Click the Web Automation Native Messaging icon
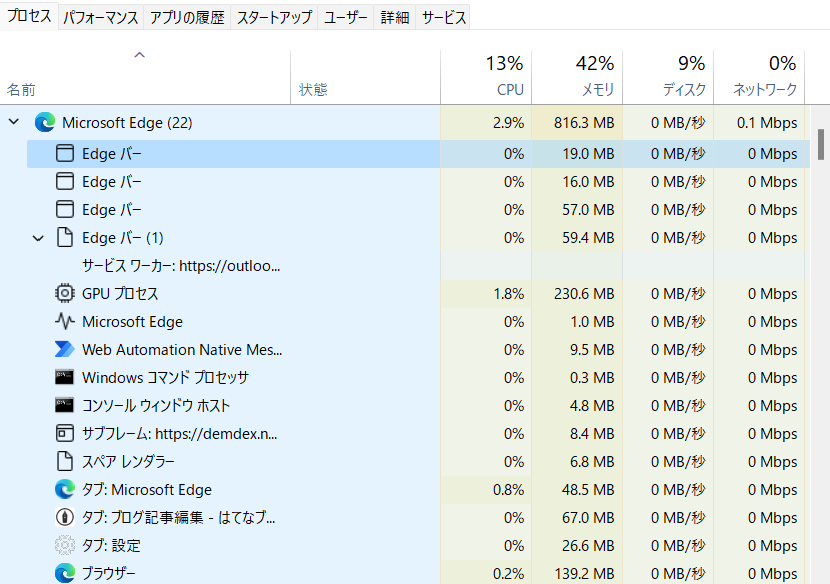830x584 pixels. point(65,349)
